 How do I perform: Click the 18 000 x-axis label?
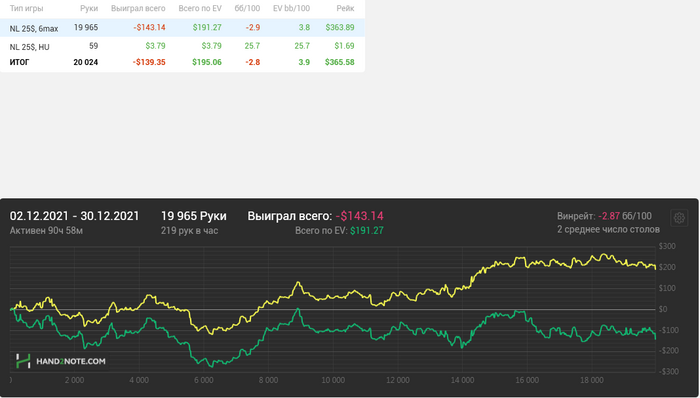pyautogui.click(x=592, y=381)
